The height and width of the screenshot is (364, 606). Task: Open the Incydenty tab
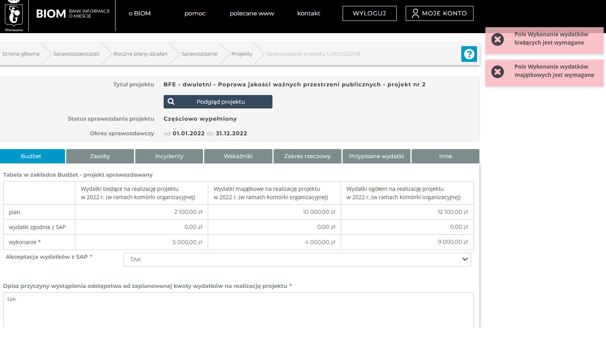[169, 156]
